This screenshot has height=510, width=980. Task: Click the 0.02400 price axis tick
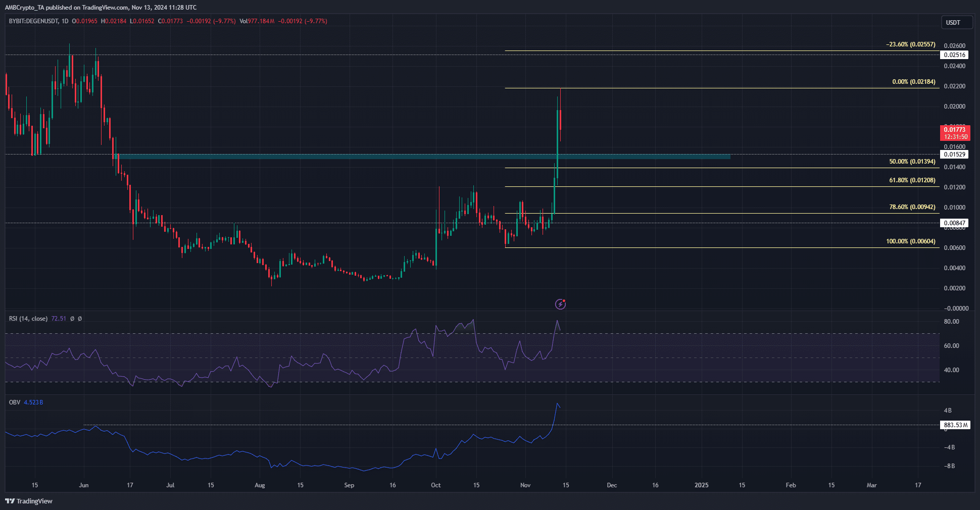(x=954, y=66)
